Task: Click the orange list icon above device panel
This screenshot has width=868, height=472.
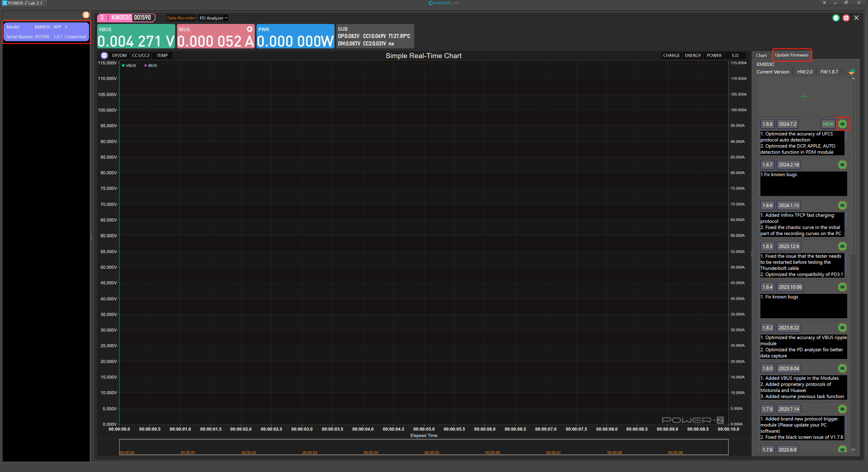Action: 86,15
